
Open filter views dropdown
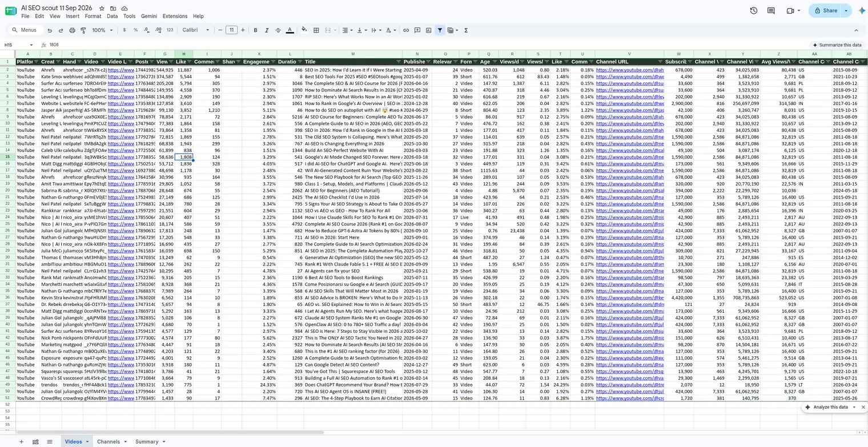[x=453, y=30]
